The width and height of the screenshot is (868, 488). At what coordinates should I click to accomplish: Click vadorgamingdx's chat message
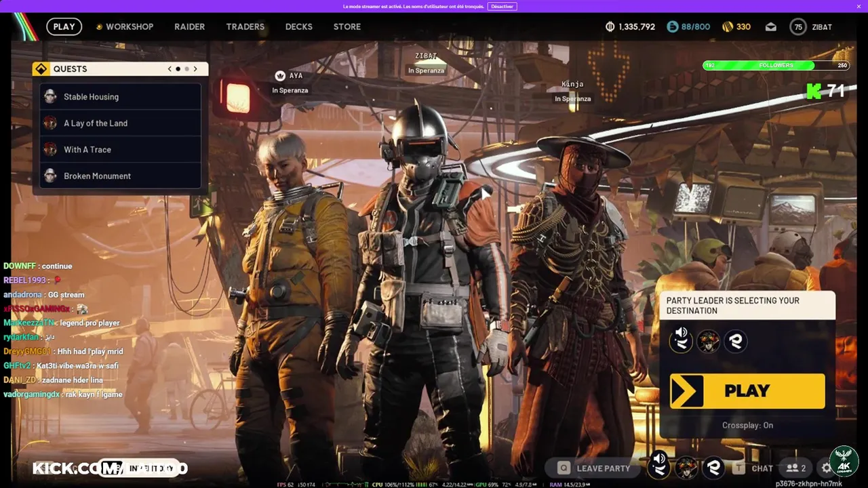pyautogui.click(x=63, y=394)
